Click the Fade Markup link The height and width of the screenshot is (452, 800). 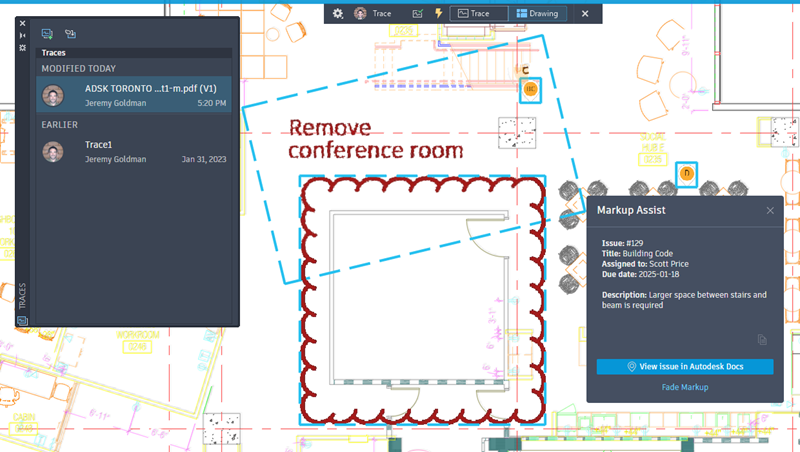(685, 387)
